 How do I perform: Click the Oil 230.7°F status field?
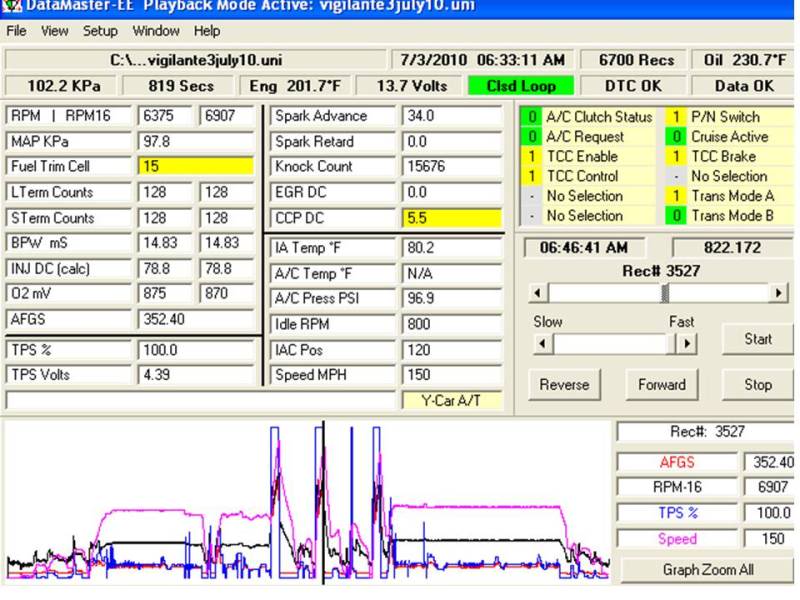coord(743,60)
